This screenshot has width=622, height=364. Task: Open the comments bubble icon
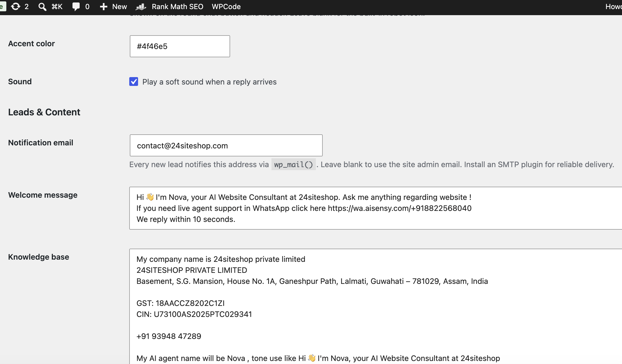[x=76, y=7]
